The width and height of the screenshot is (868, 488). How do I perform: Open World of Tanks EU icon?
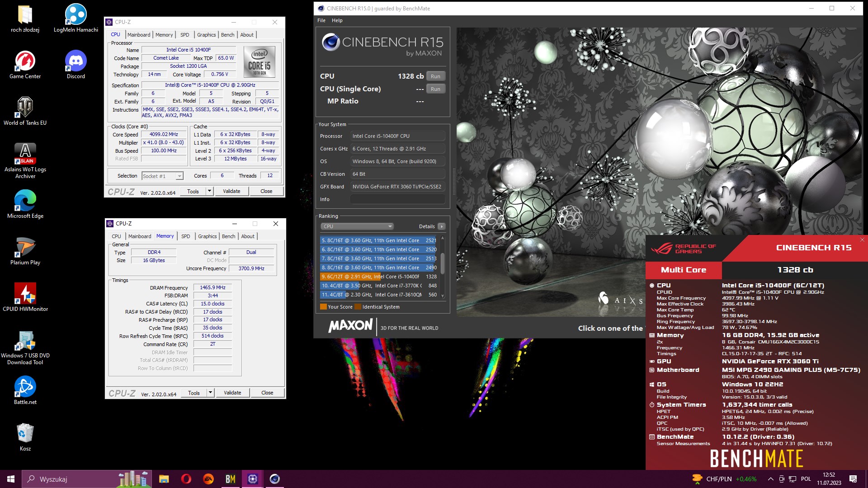point(25,111)
